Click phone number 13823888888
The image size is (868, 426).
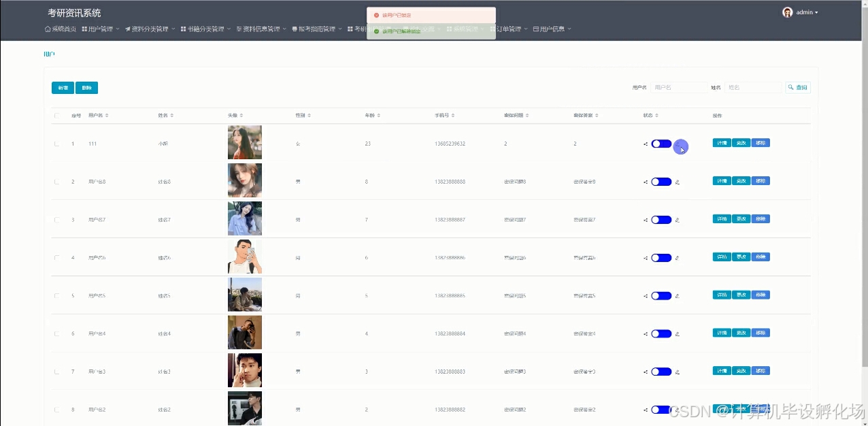(450, 182)
